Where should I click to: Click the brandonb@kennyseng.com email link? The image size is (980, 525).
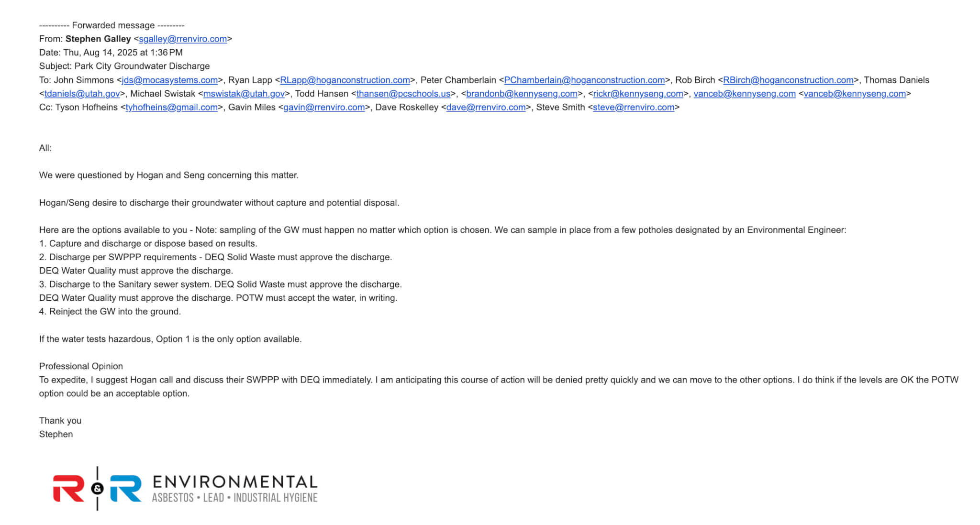(x=521, y=94)
